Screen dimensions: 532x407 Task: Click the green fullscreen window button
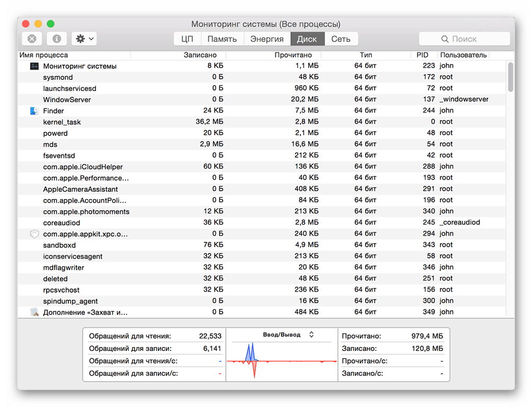pyautogui.click(x=50, y=24)
